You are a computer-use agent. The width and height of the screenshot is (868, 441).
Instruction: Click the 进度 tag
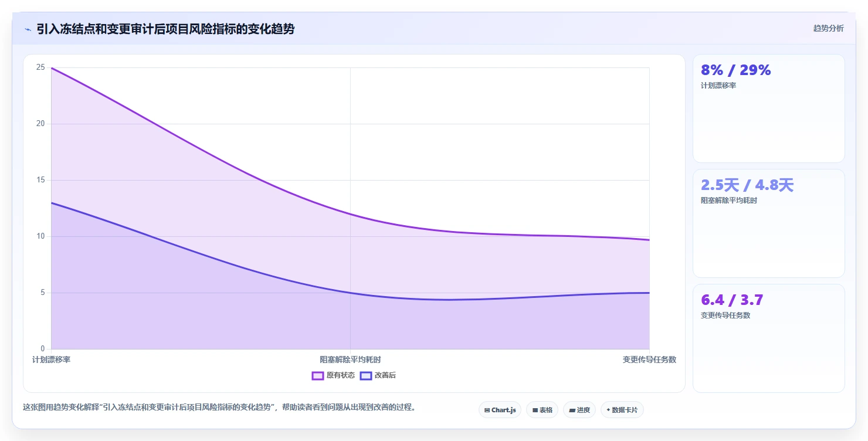[x=579, y=410]
